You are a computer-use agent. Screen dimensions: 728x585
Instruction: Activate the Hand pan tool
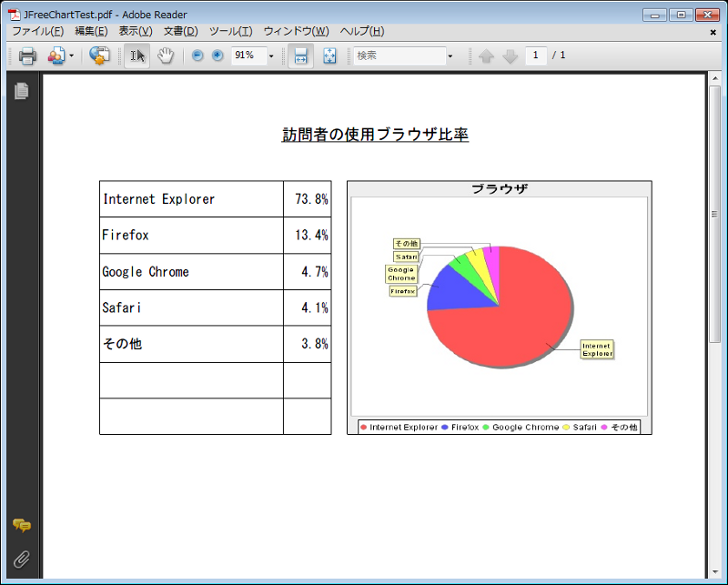(166, 55)
